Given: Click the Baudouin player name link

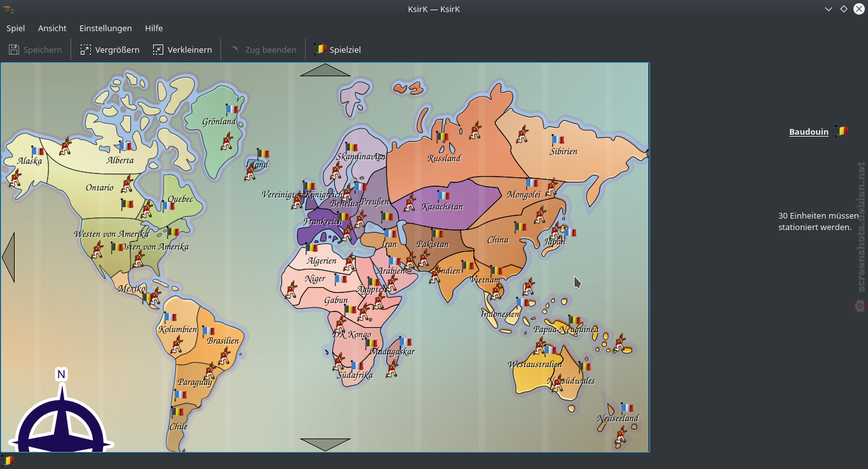Looking at the screenshot, I should tap(809, 132).
